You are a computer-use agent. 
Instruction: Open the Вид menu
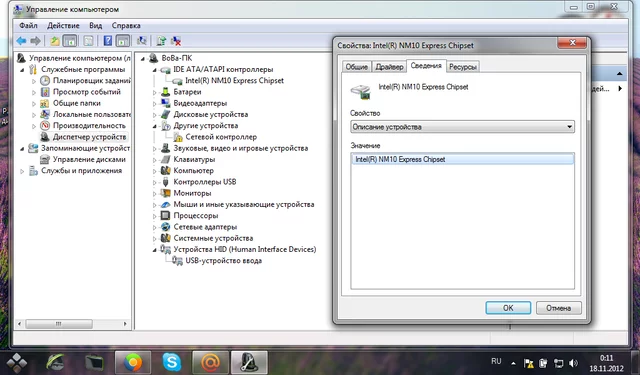(96, 25)
